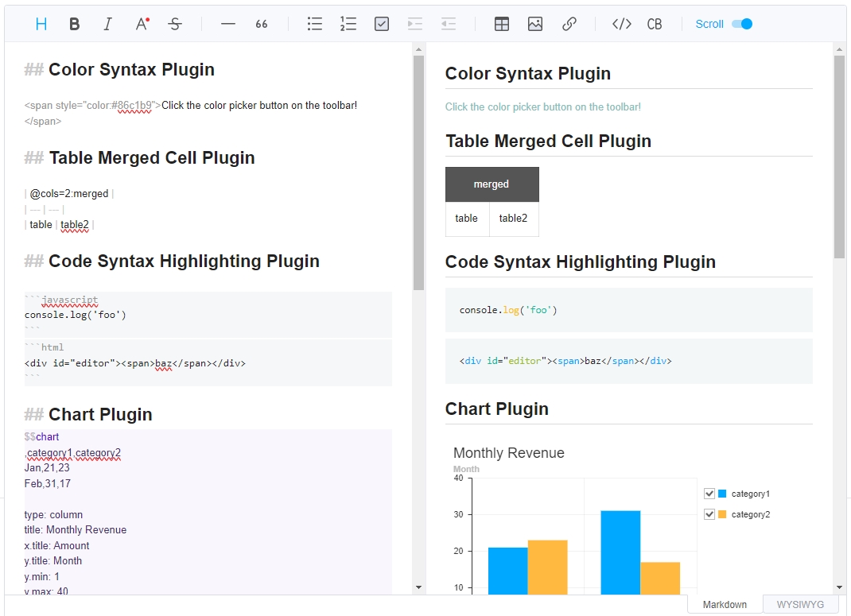This screenshot has width=851, height=616.
Task: Click the 'Jan,21,23' data line
Action: coord(47,467)
